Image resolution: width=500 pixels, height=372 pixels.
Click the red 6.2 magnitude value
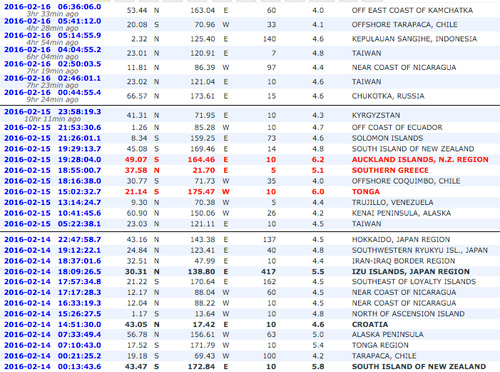(x=318, y=159)
